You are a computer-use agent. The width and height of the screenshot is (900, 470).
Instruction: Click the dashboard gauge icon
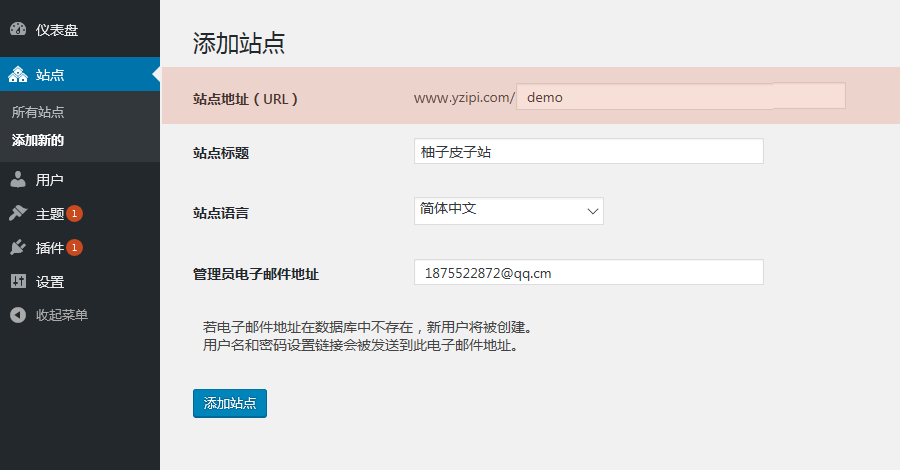(18, 30)
